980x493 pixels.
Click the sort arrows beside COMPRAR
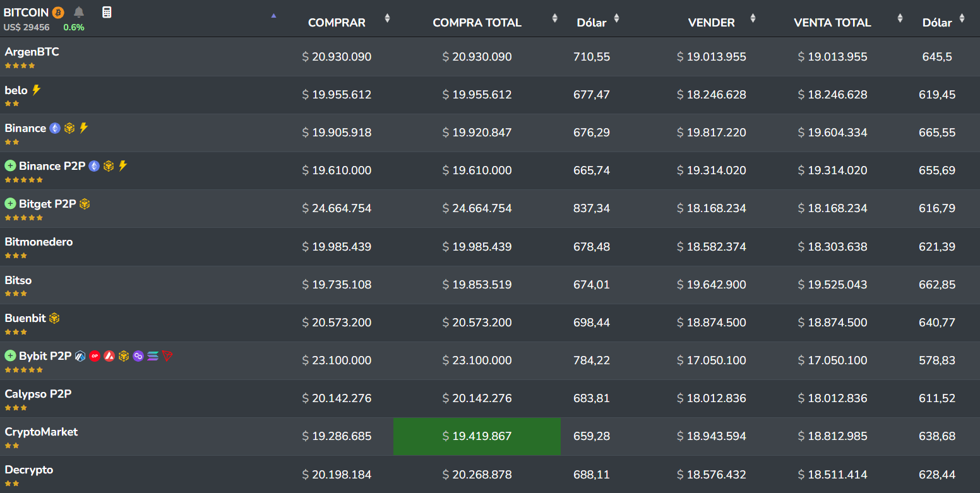point(387,18)
